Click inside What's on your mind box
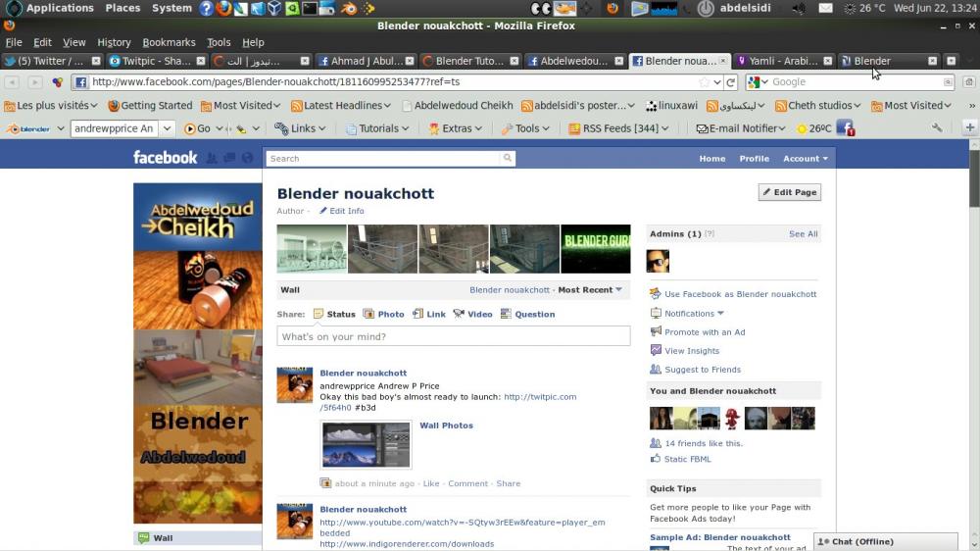980x551 pixels. pos(453,336)
